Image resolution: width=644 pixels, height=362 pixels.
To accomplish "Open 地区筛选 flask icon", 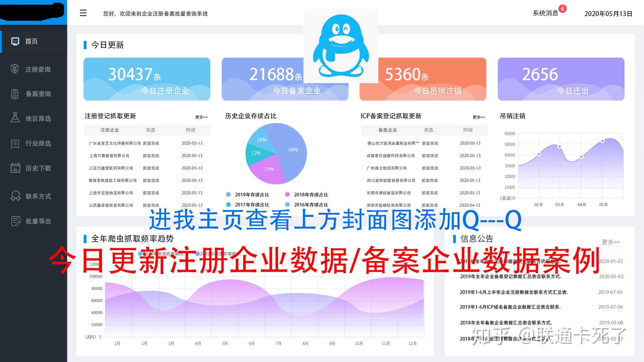I will point(15,118).
